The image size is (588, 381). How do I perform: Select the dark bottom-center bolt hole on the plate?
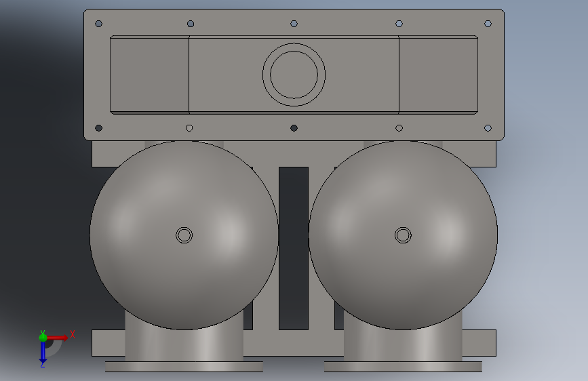point(294,128)
